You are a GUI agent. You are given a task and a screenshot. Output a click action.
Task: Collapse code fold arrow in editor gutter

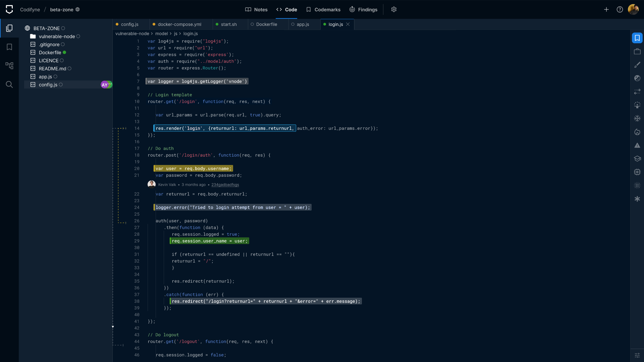coord(113,326)
